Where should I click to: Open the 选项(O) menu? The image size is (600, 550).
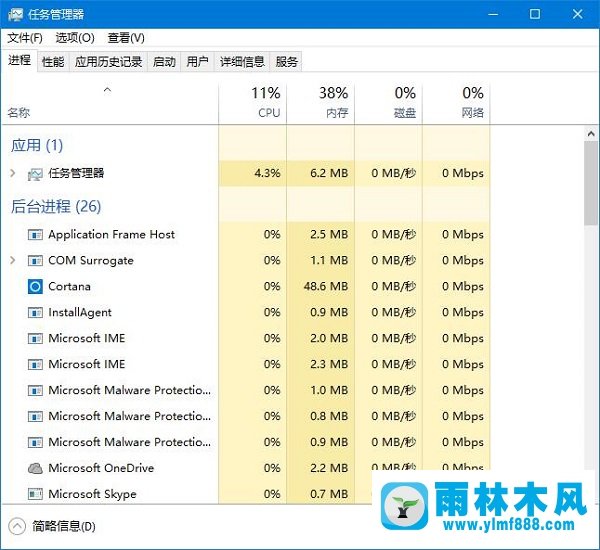[x=75, y=38]
